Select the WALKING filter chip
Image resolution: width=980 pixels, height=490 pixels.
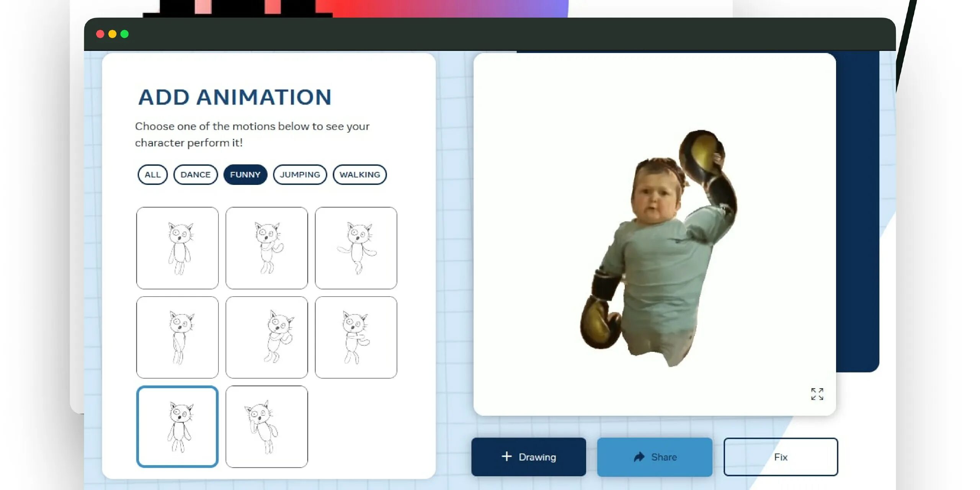click(x=359, y=175)
